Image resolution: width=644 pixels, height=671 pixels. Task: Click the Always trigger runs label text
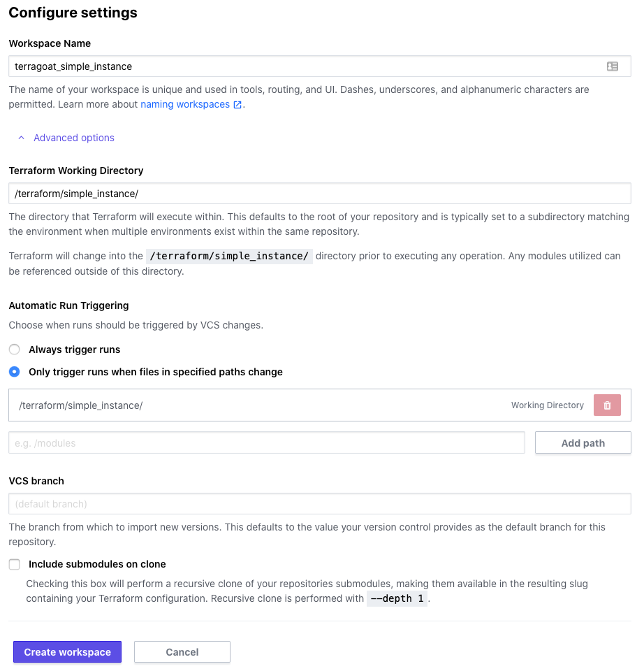(x=75, y=349)
